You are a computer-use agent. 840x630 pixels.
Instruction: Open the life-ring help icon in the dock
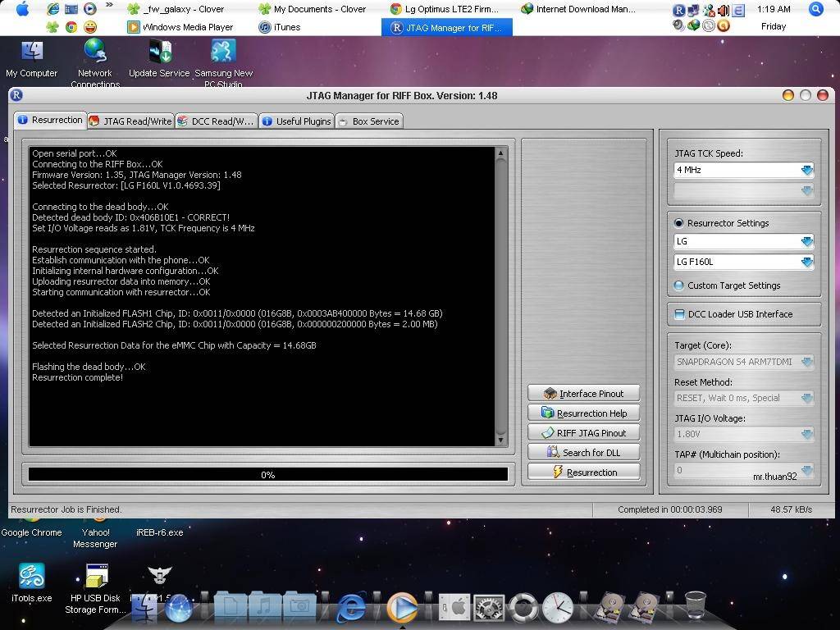click(523, 608)
